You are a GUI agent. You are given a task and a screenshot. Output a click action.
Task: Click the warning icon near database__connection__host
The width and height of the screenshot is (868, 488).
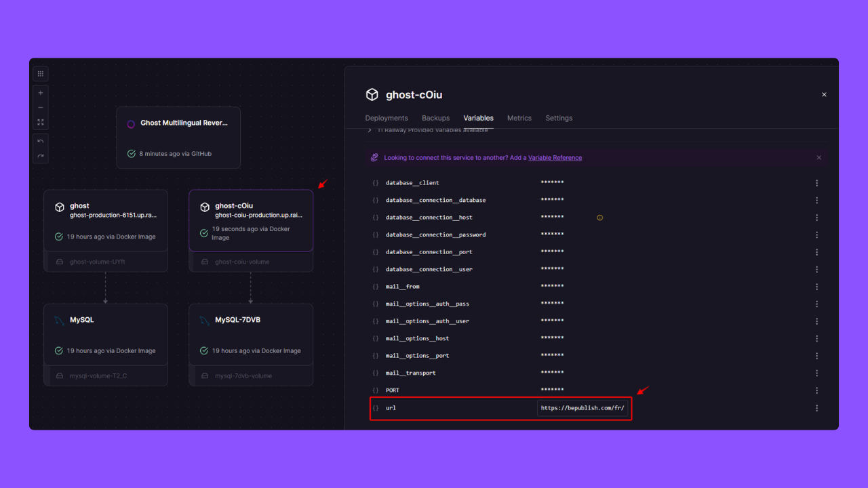coord(599,217)
